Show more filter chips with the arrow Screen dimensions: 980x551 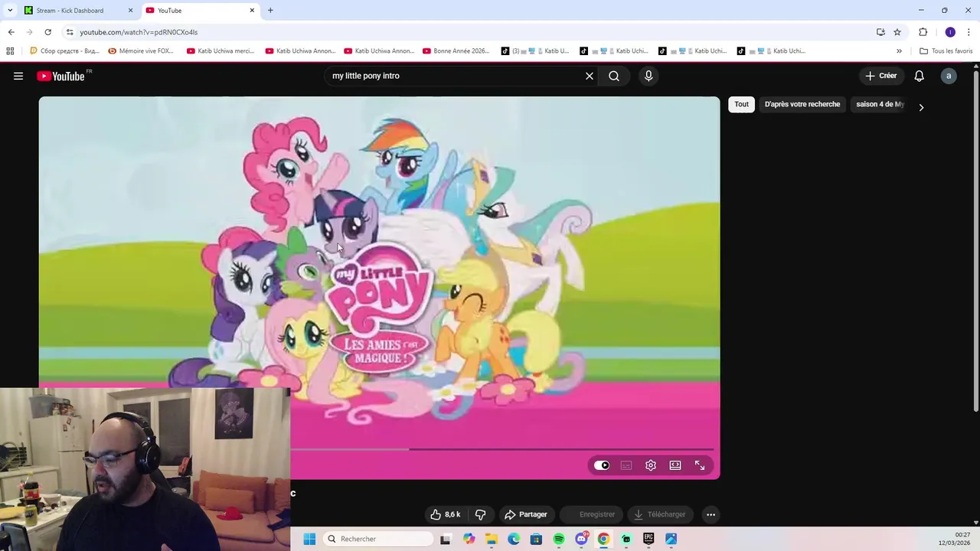921,107
